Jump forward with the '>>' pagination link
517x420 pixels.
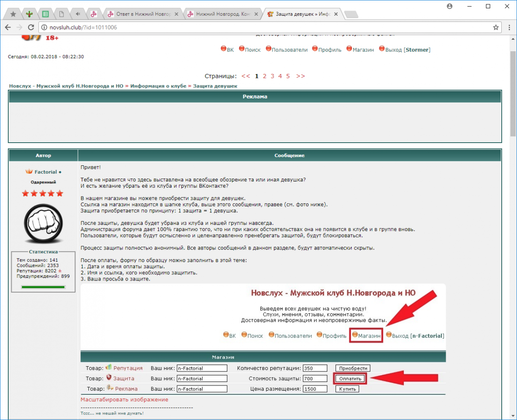tap(300, 76)
